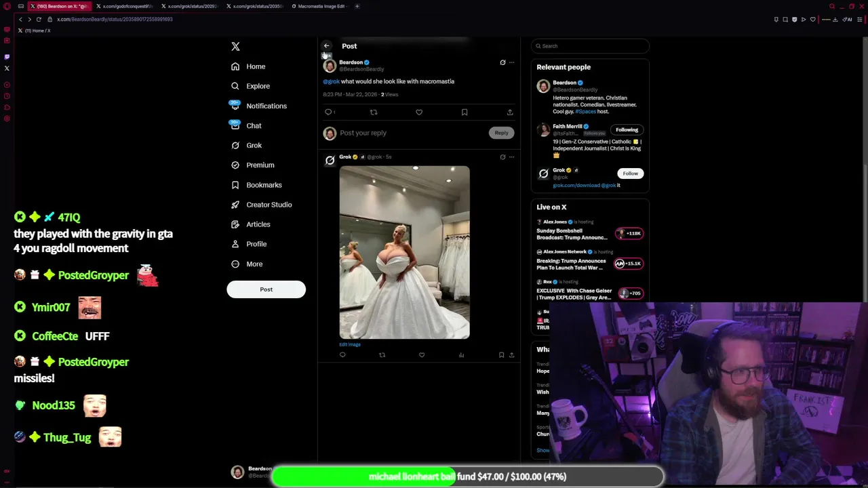This screenshot has height=488, width=868.
Task: Switch to the x.com/godofconquest91 browser tab
Action: [x=125, y=6]
